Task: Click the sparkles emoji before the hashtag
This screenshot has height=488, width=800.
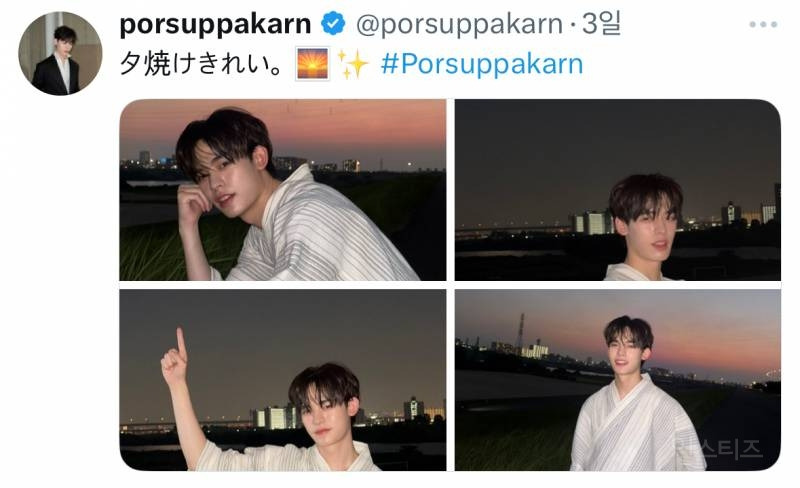Action: point(353,64)
